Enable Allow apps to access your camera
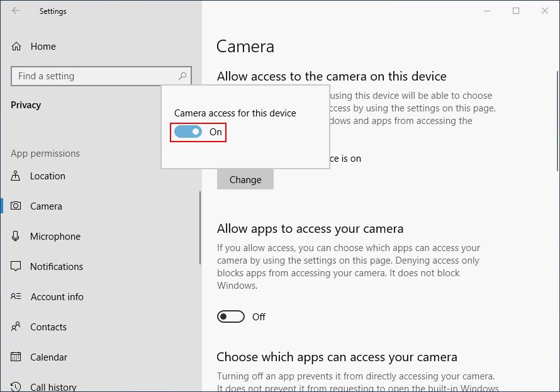Viewport: 560px width, 392px height. [231, 316]
